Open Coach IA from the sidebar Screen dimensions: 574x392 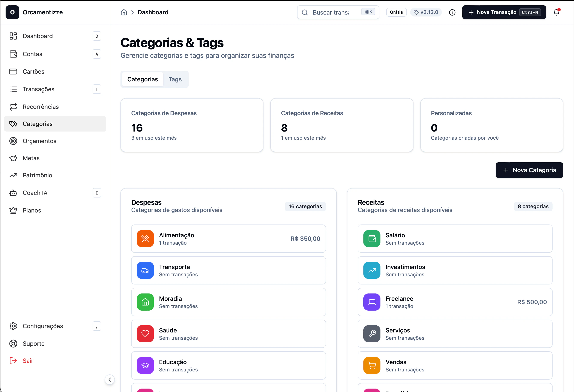(x=35, y=193)
